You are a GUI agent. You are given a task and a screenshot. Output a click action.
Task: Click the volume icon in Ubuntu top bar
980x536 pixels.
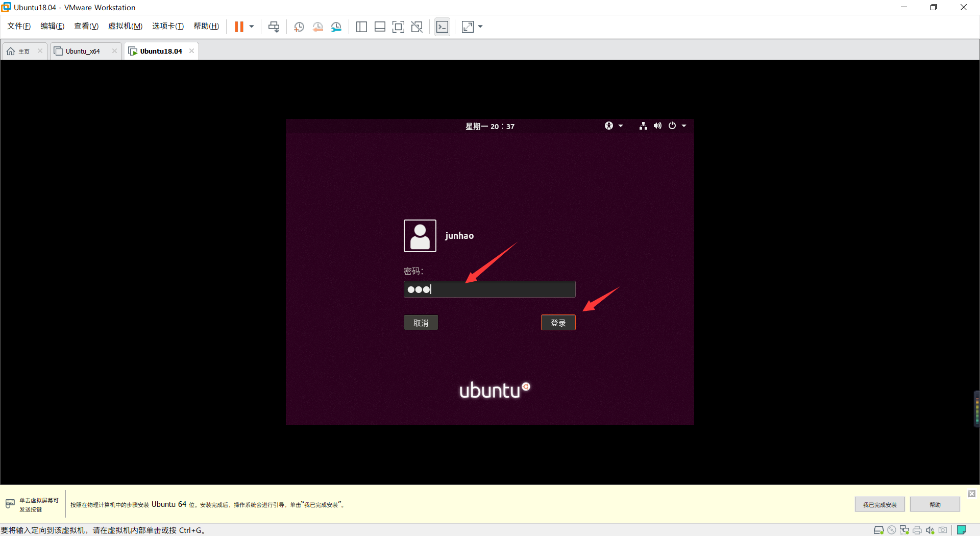tap(657, 126)
